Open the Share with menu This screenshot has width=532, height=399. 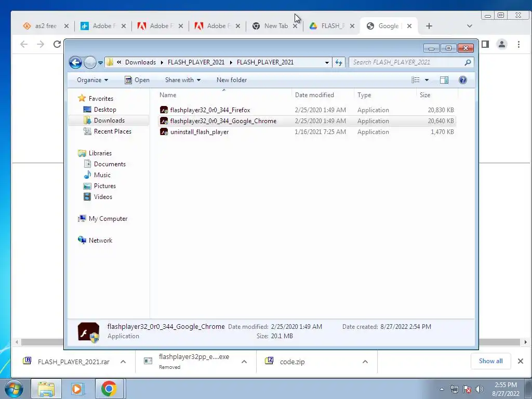tap(182, 80)
